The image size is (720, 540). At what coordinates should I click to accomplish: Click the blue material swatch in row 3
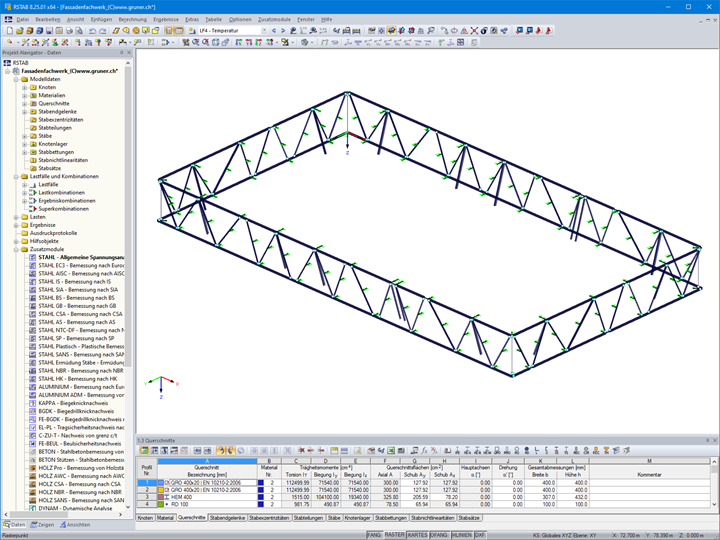point(261,497)
